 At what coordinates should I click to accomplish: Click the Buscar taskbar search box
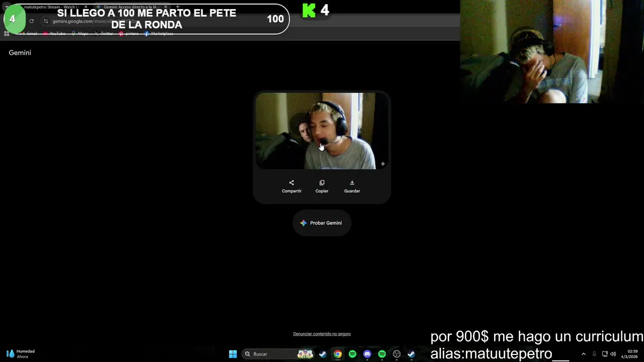coord(278,354)
